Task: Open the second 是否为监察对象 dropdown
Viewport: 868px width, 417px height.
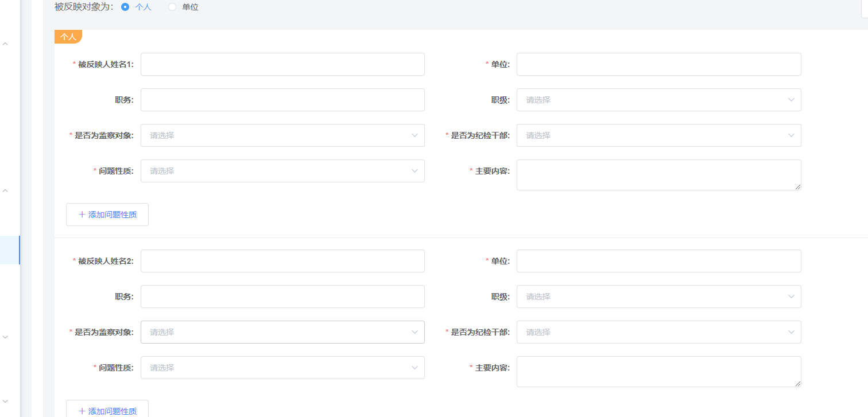Action: [x=282, y=332]
